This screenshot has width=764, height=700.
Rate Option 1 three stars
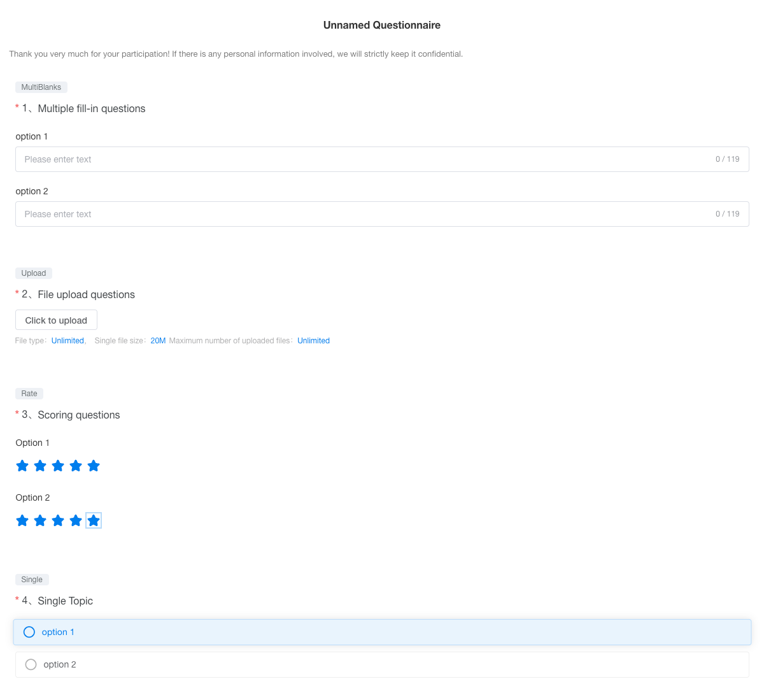click(58, 466)
